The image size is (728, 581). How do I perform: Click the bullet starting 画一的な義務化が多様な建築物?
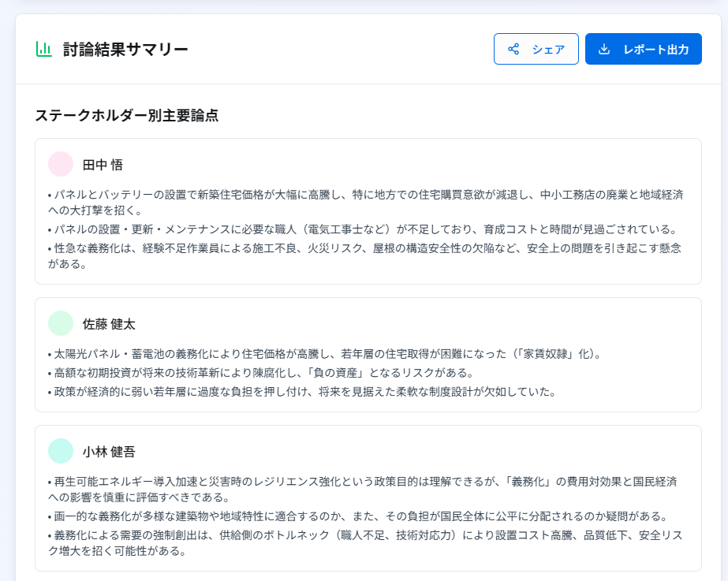click(x=358, y=516)
